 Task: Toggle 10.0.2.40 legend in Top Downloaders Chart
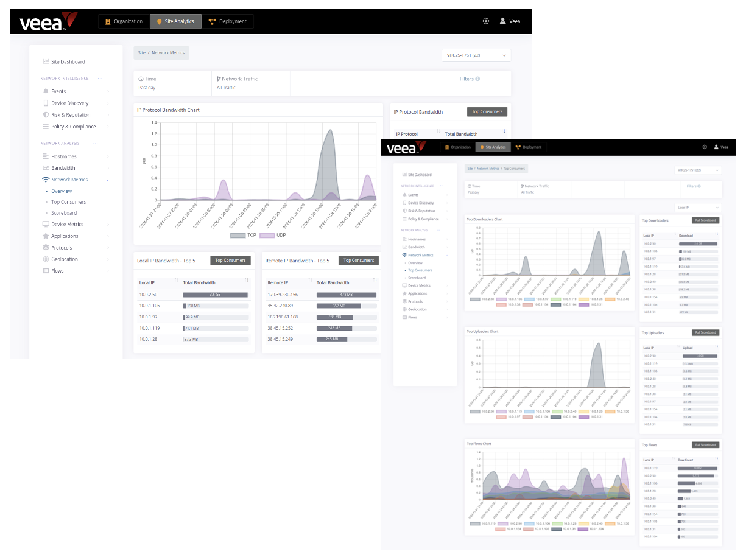pos(617,299)
